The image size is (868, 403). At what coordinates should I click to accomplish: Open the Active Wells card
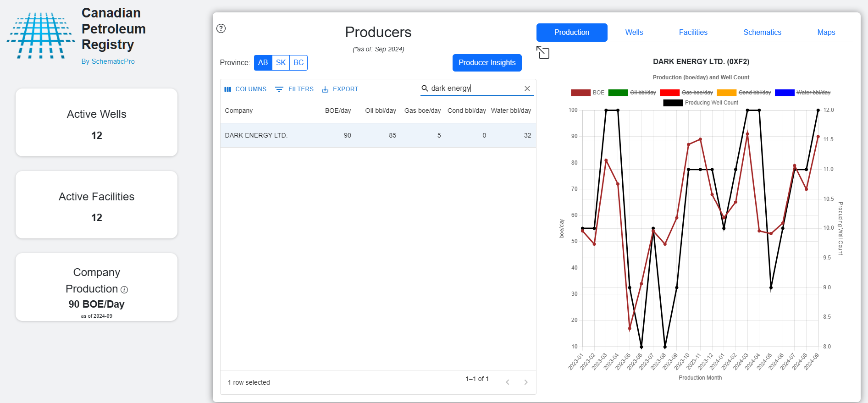click(x=97, y=122)
